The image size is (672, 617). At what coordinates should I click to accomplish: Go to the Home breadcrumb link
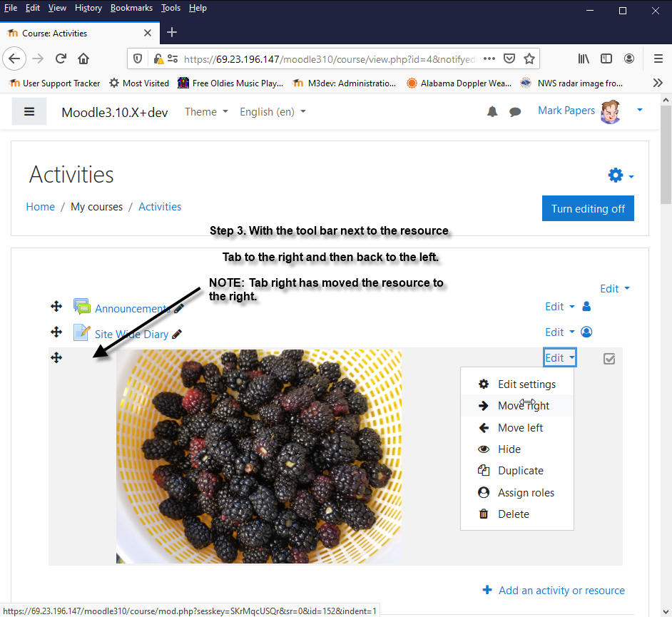(x=40, y=207)
